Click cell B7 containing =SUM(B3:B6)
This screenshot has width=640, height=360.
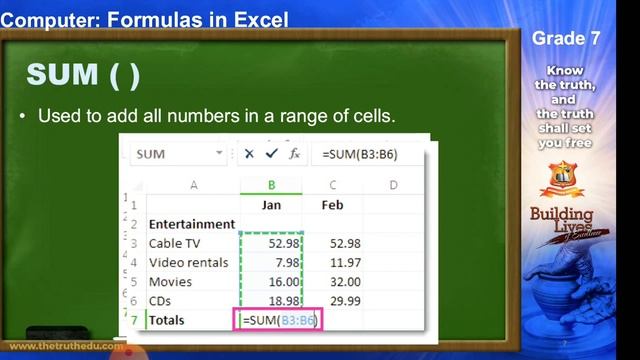(x=278, y=320)
